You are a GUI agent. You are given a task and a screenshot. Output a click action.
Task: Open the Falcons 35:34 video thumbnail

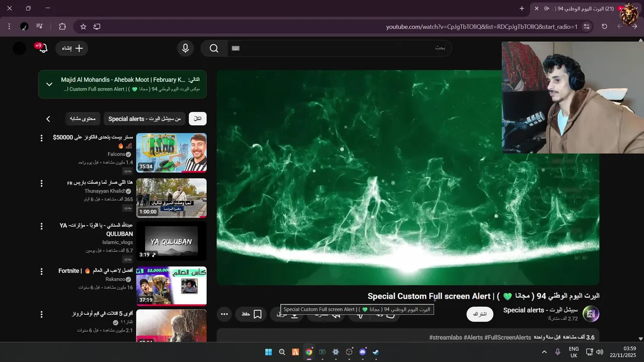point(171,153)
